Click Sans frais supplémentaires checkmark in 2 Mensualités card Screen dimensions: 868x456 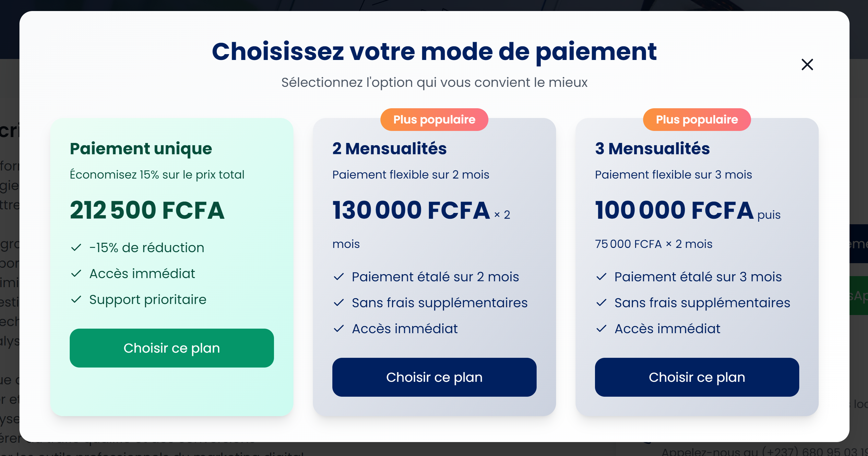tap(339, 302)
